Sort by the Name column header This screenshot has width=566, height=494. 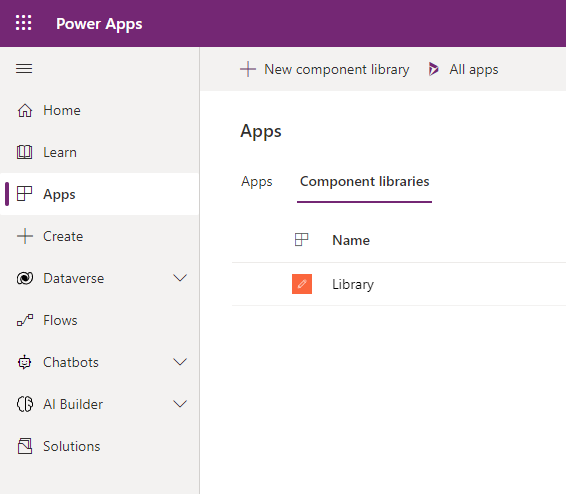click(x=351, y=240)
